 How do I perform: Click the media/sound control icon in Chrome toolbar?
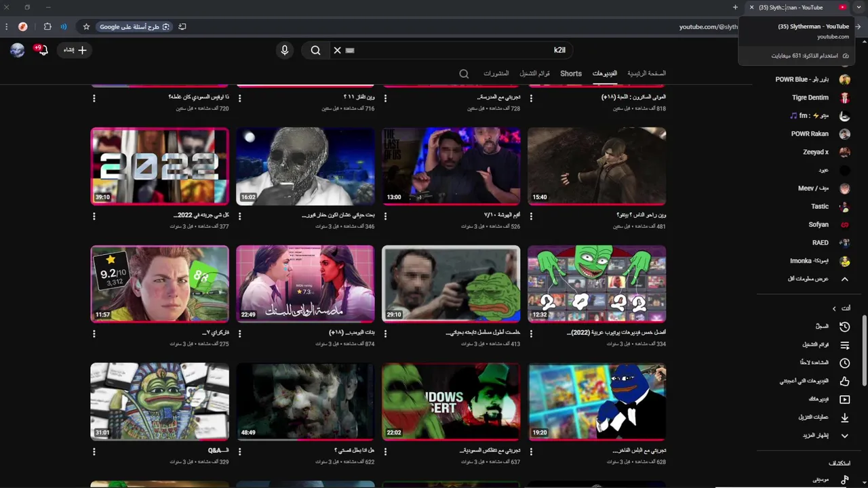[x=64, y=26]
